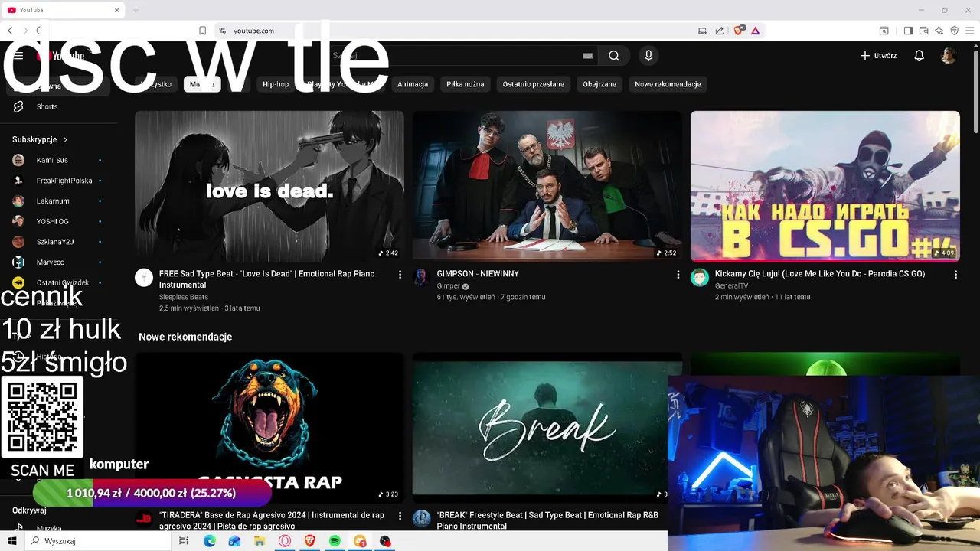Toggle the Brave sidebar panel

tap(908, 31)
